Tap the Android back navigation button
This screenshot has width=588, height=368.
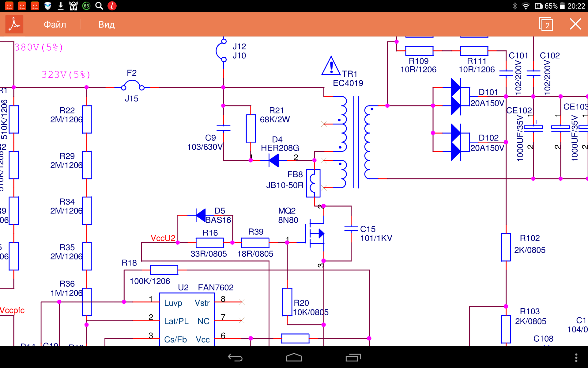coord(235,358)
